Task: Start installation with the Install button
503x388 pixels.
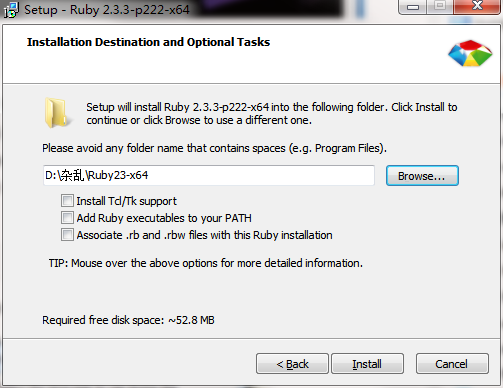Action: [367, 364]
